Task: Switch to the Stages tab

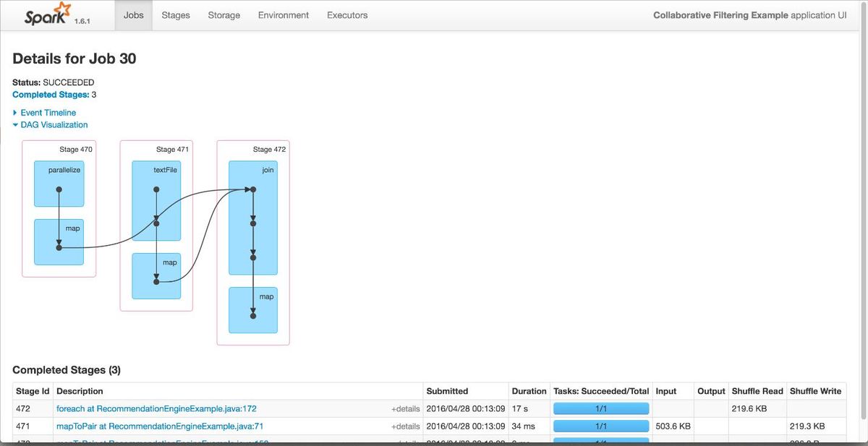Action: coord(175,14)
